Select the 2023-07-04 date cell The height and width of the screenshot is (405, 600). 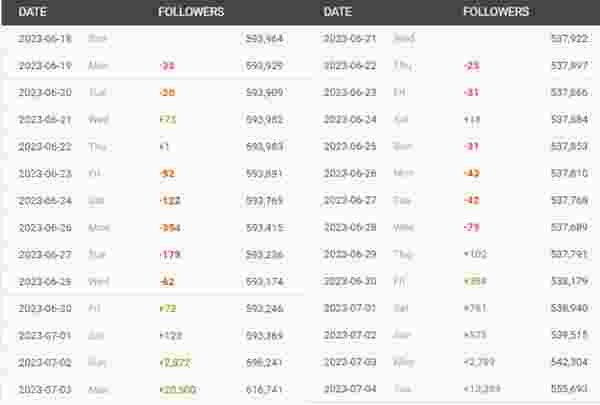coord(350,389)
